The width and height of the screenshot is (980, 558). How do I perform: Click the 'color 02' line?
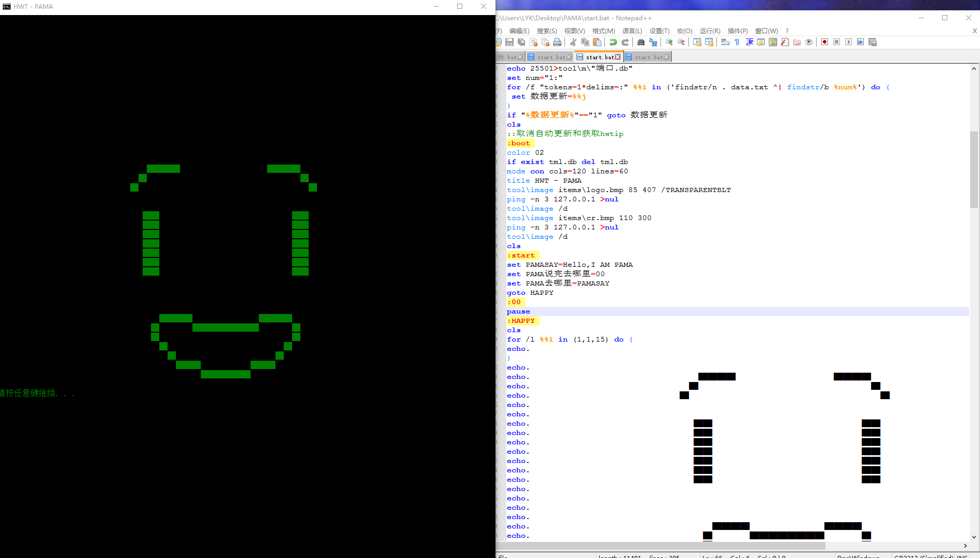[526, 153]
